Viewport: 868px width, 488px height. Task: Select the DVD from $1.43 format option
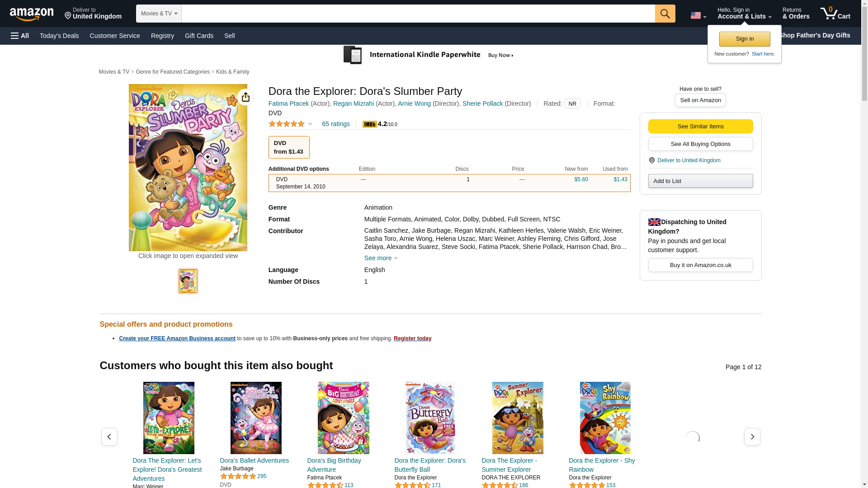click(x=289, y=147)
